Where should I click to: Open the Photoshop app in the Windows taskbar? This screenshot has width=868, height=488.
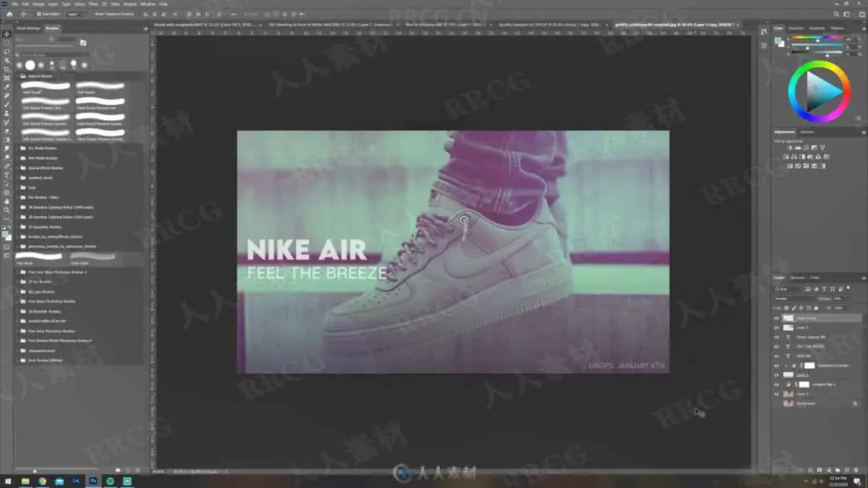(93, 481)
